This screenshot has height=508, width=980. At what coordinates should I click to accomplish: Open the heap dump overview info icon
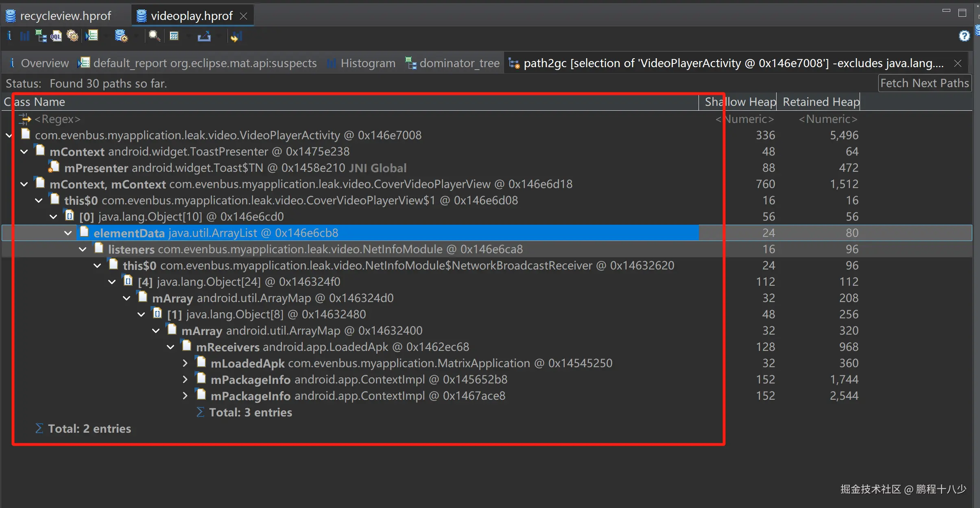click(x=9, y=36)
